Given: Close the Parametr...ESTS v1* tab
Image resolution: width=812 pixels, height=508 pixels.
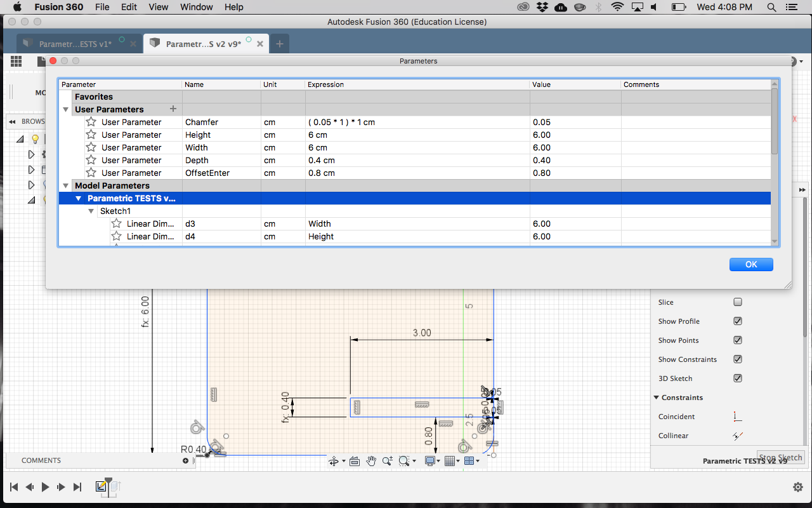Looking at the screenshot, I should pos(133,44).
